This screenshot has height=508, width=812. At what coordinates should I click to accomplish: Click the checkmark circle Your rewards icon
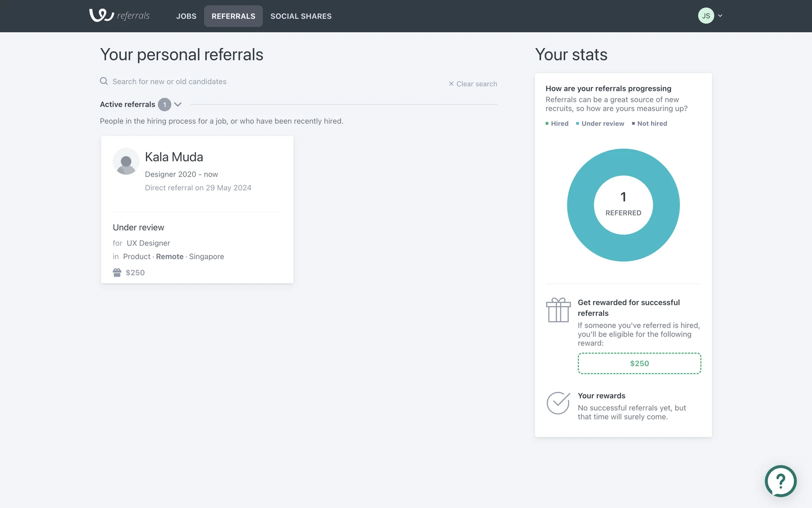click(558, 403)
